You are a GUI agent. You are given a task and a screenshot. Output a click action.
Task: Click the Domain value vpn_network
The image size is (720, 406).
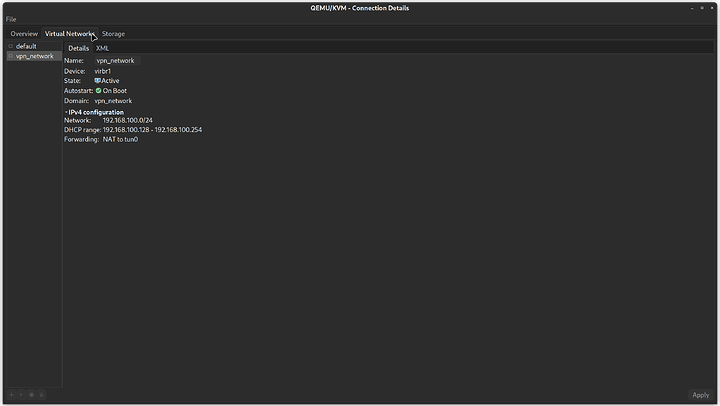click(x=113, y=101)
